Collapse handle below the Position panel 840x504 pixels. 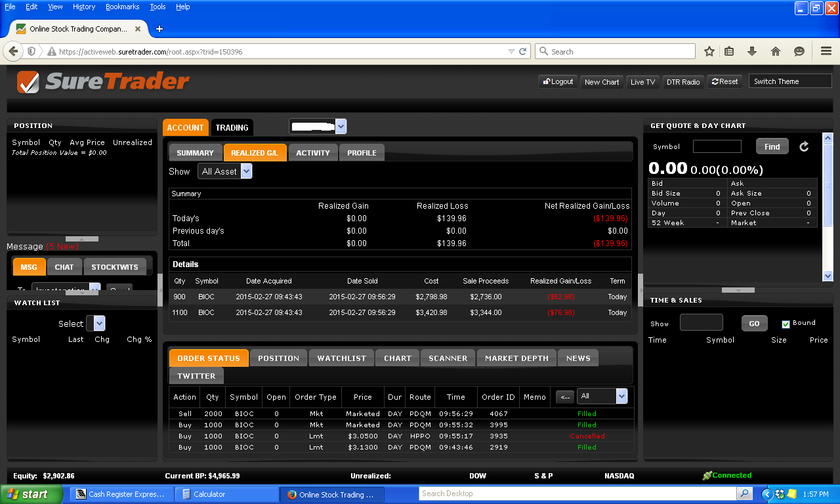click(x=82, y=239)
